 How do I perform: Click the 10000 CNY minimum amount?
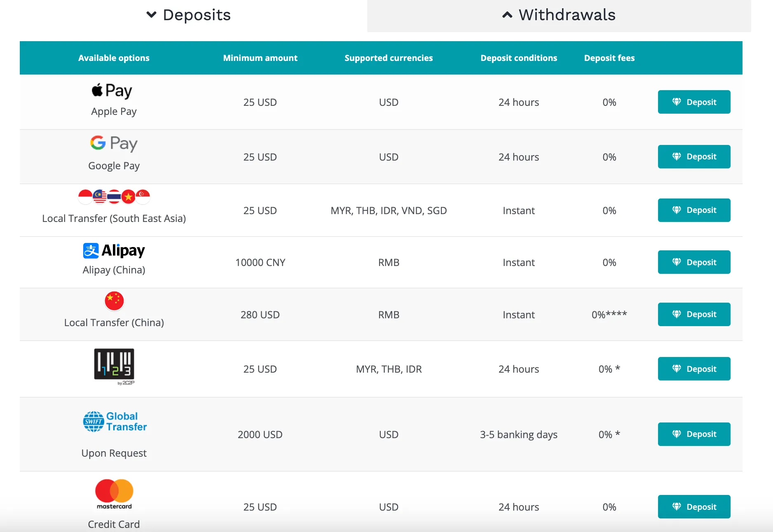click(260, 263)
